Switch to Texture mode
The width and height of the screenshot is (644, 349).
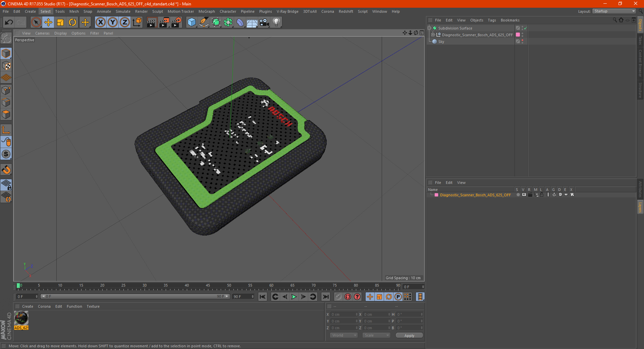coord(6,66)
